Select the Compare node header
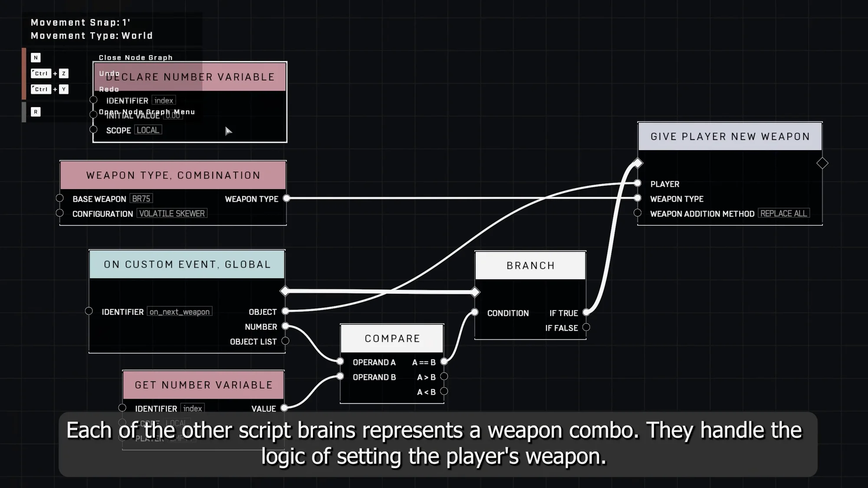This screenshot has width=868, height=488. [392, 338]
